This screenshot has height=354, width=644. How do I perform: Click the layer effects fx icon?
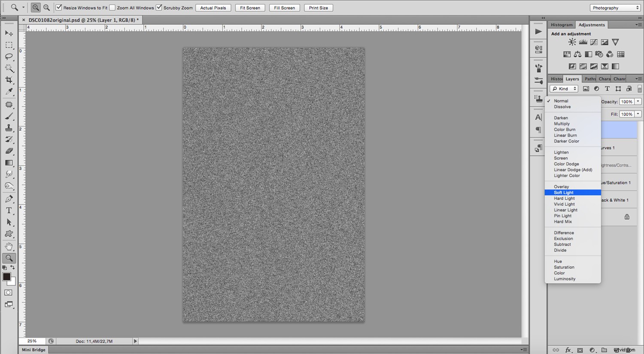[x=568, y=350]
